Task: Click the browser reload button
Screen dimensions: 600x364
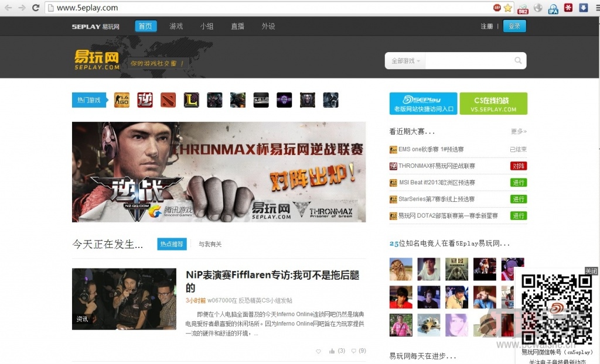Action: pyautogui.click(x=36, y=8)
